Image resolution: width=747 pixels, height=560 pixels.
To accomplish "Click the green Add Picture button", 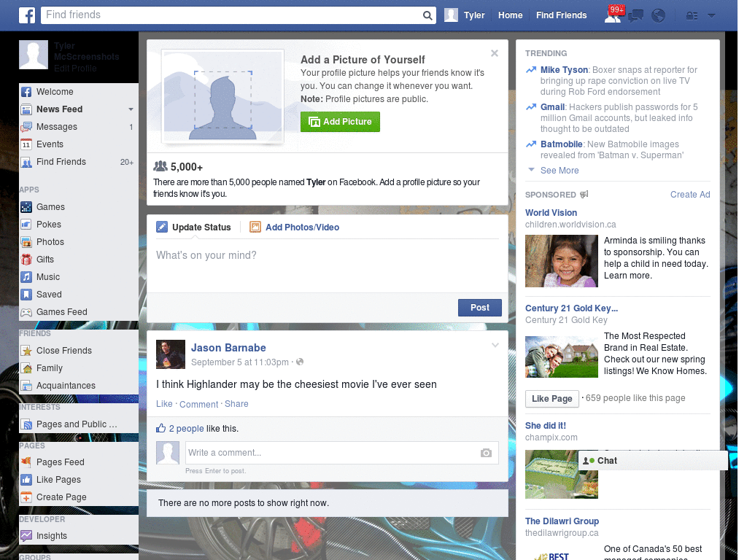I will (x=340, y=122).
